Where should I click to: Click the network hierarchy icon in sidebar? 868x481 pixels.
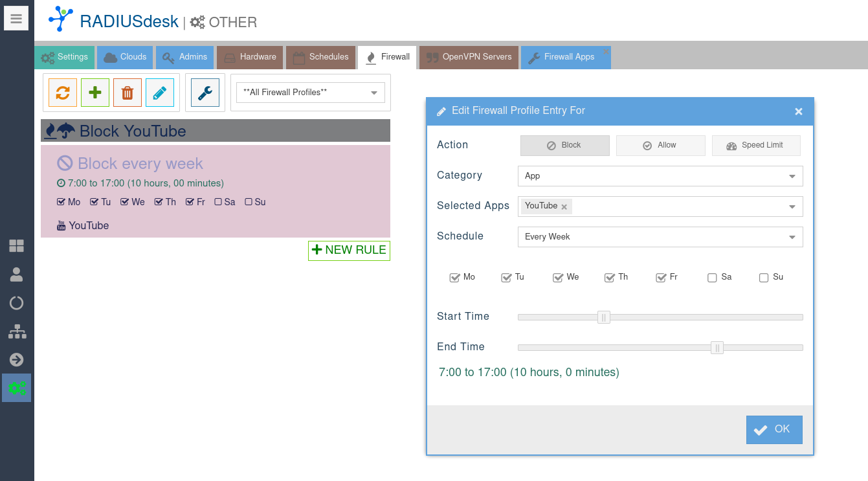tap(16, 331)
